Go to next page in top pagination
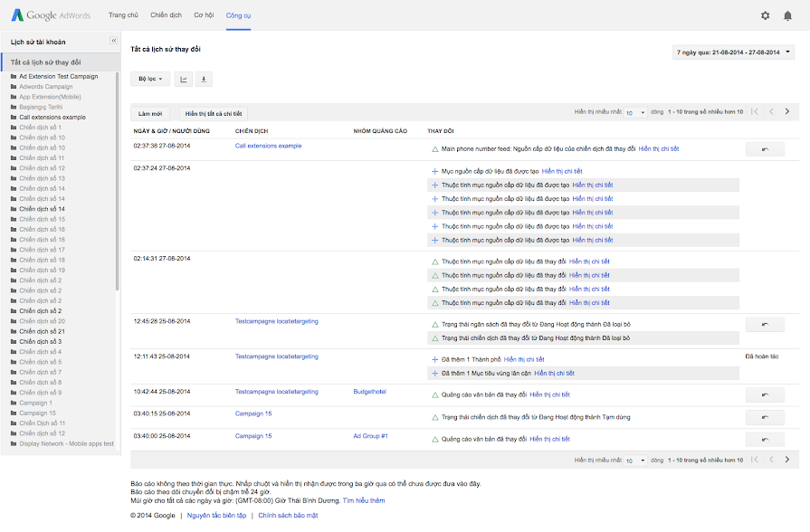 [787, 112]
